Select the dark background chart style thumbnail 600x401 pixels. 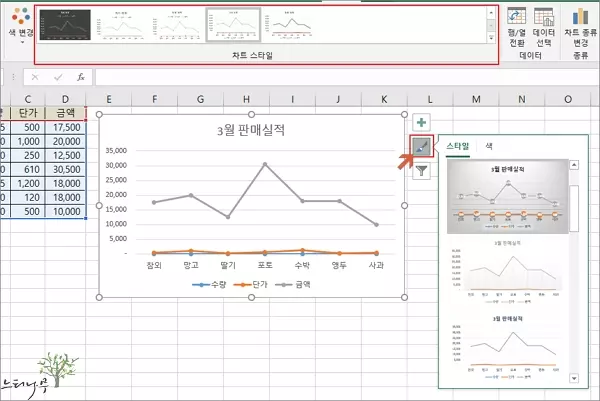(65, 24)
